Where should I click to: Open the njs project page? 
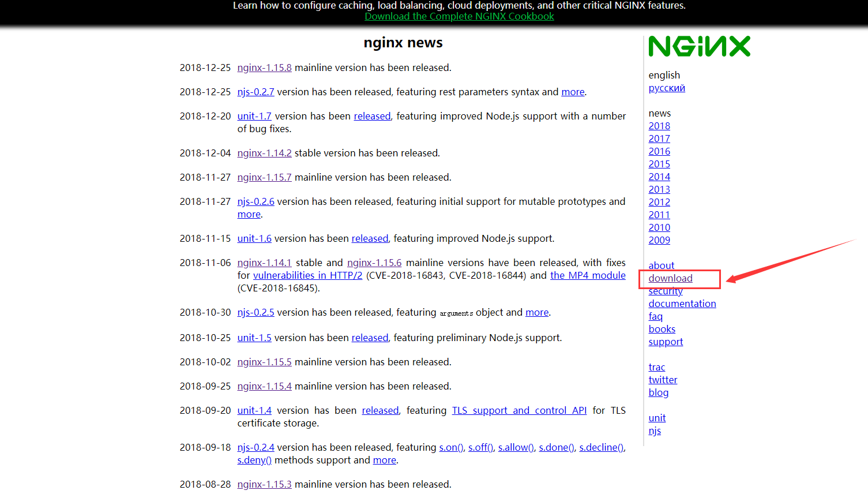(654, 431)
